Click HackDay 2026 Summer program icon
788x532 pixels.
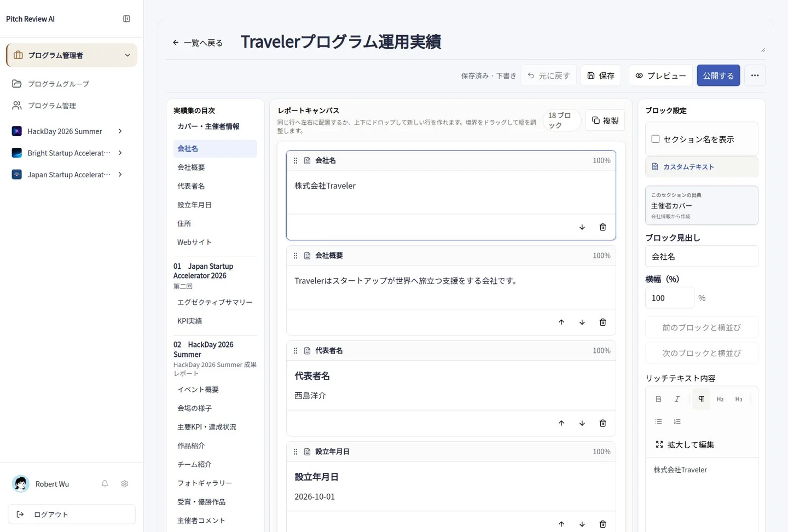pos(17,131)
